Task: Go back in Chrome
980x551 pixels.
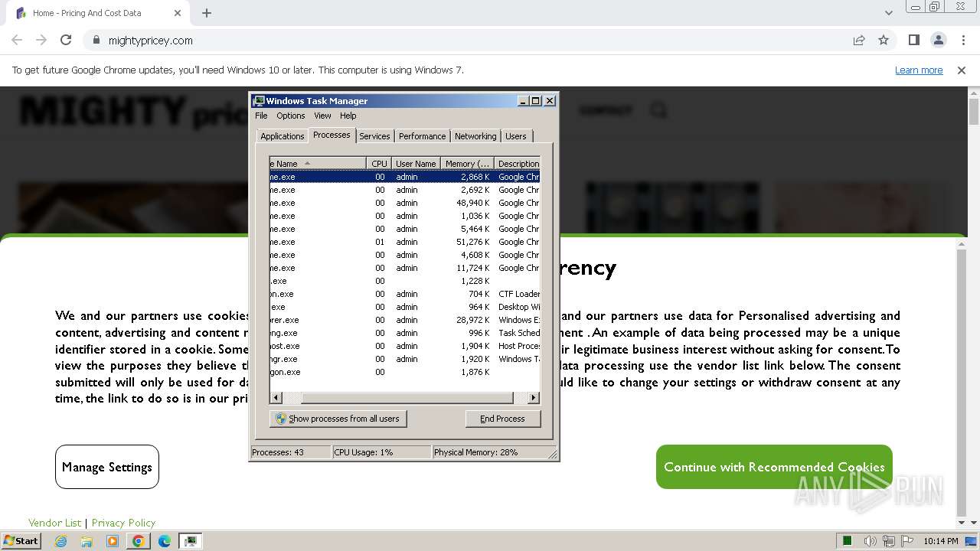Action: (17, 40)
